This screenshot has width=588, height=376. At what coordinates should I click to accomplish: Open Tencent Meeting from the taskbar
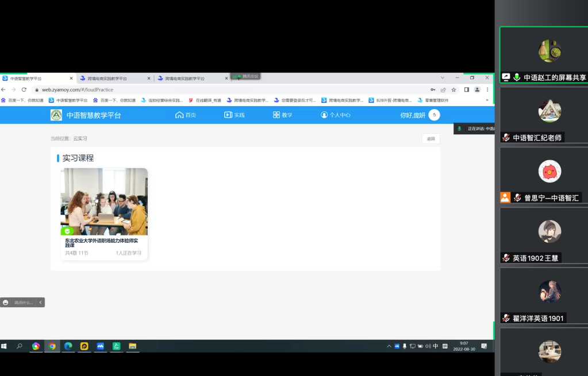101,346
